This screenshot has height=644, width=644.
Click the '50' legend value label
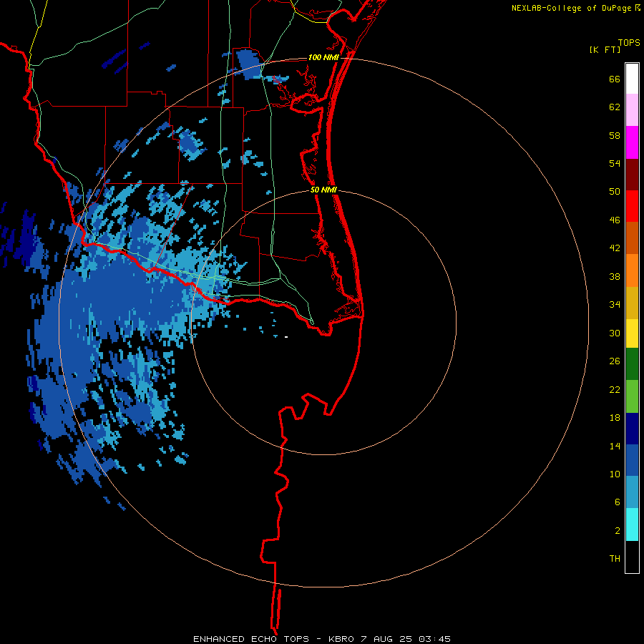615,192
